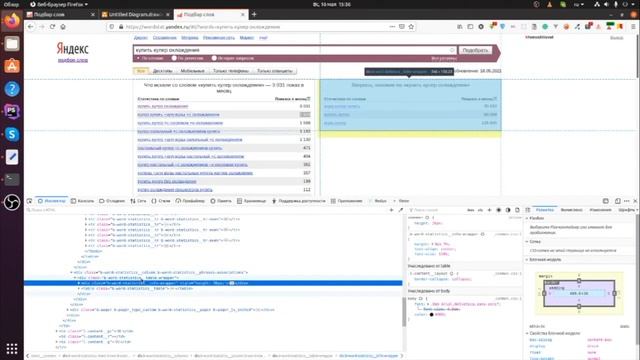Switch to the Layout sidebar tab

[545, 210]
